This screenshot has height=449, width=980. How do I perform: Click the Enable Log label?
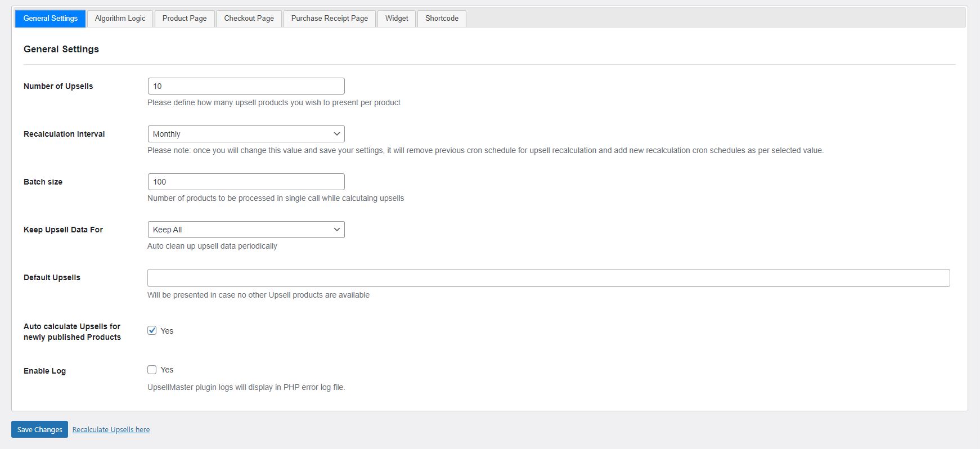[x=44, y=371]
